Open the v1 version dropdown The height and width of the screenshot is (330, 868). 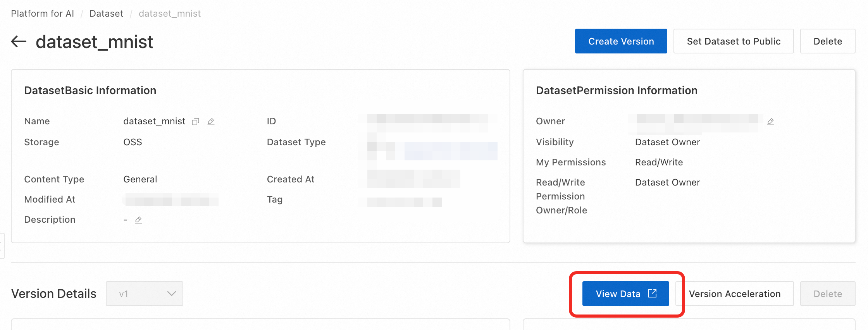click(x=144, y=294)
